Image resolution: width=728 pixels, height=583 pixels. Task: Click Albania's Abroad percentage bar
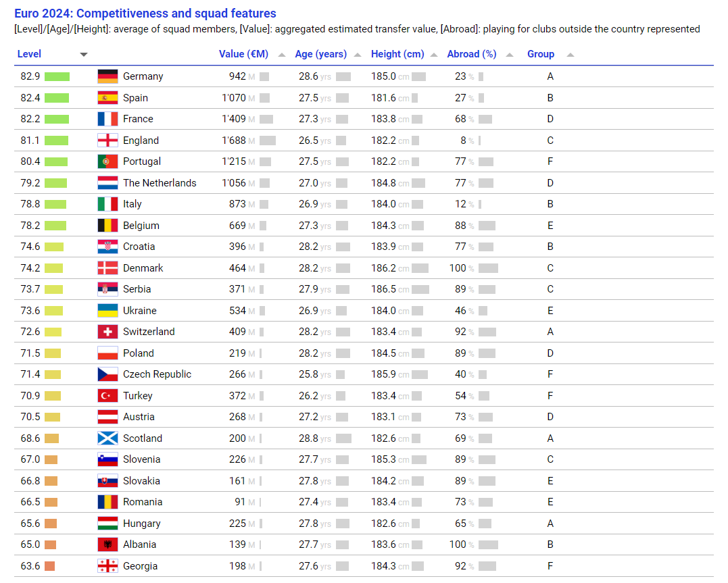(x=488, y=545)
